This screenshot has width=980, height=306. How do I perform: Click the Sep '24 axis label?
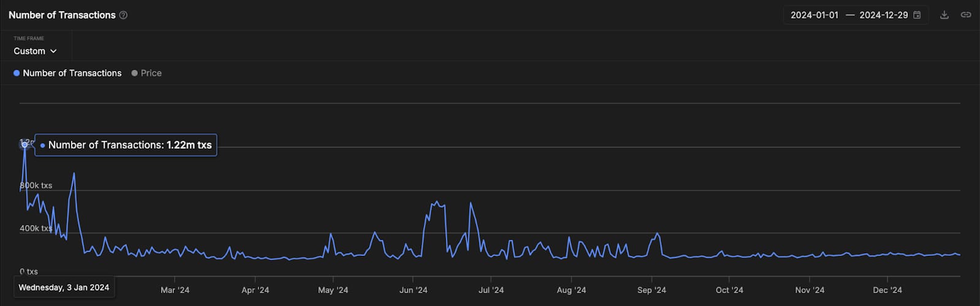[651, 290]
